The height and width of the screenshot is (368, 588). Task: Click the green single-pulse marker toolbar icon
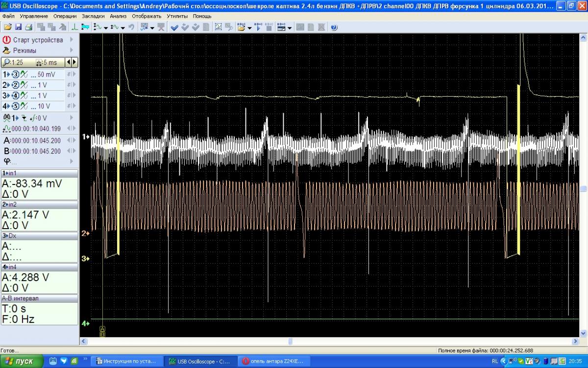pos(74,27)
